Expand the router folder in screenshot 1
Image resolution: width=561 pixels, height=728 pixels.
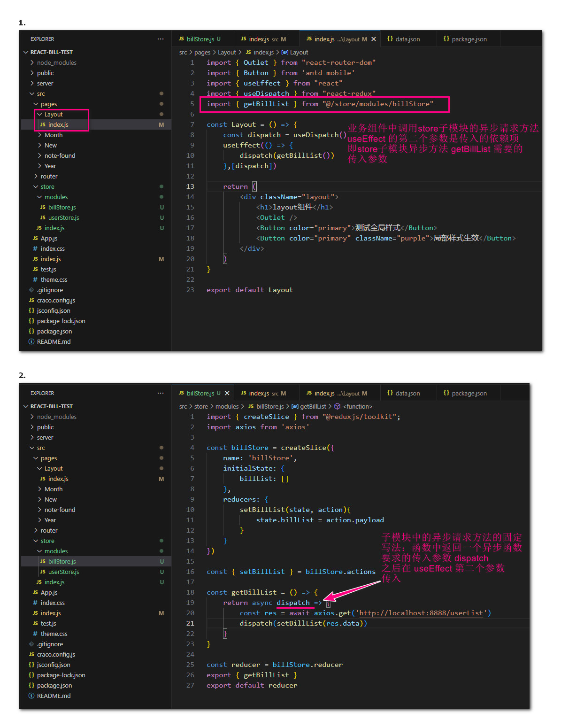pyautogui.click(x=36, y=176)
